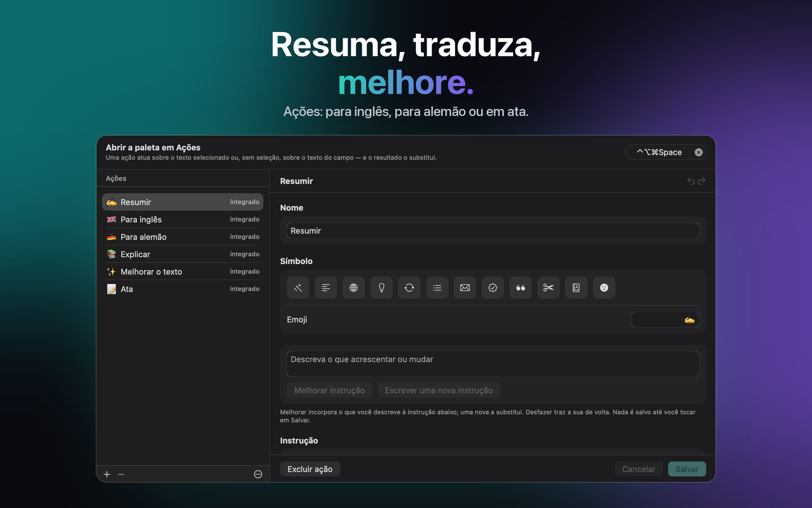Select the Melhorar o texto action

[x=183, y=272]
